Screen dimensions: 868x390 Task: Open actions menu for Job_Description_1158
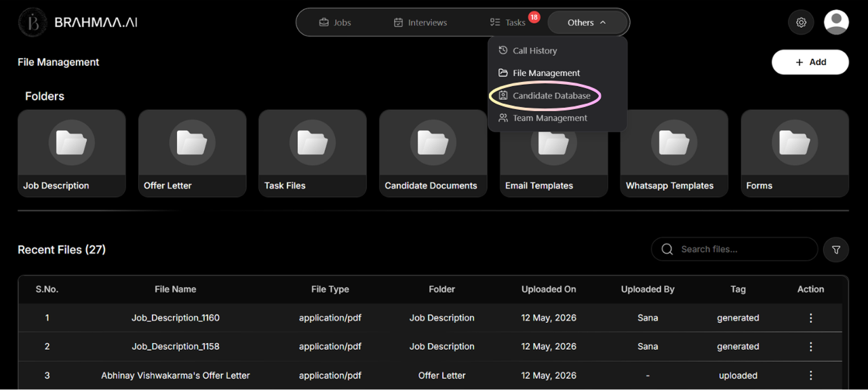(811, 347)
